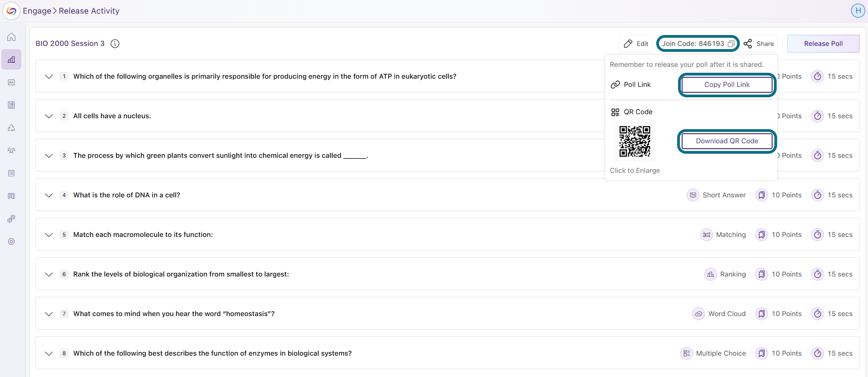Click the Matching type icon on question 5
This screenshot has height=377, width=868.
click(x=706, y=235)
